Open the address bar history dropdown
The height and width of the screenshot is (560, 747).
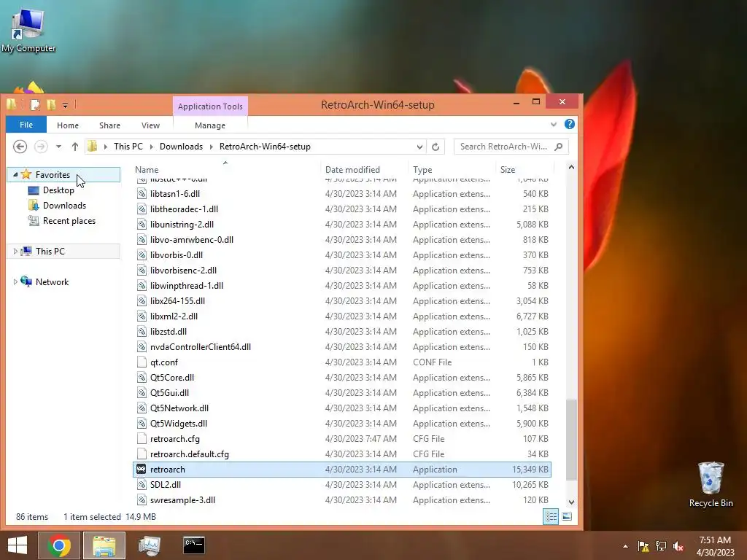point(419,147)
